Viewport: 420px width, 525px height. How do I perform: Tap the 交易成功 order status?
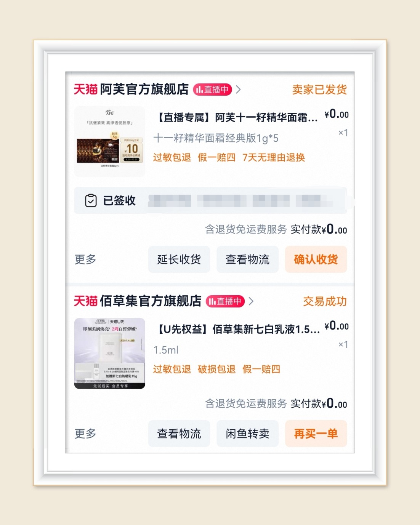coord(325,301)
